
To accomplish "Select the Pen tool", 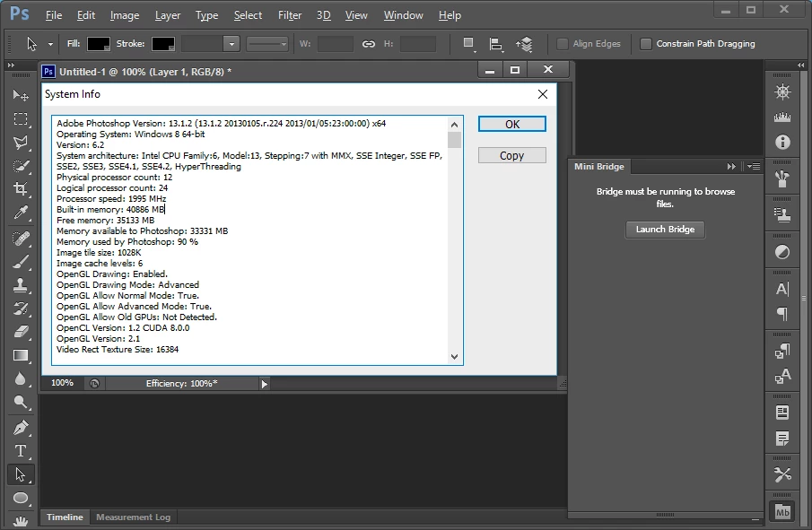I will [21, 428].
